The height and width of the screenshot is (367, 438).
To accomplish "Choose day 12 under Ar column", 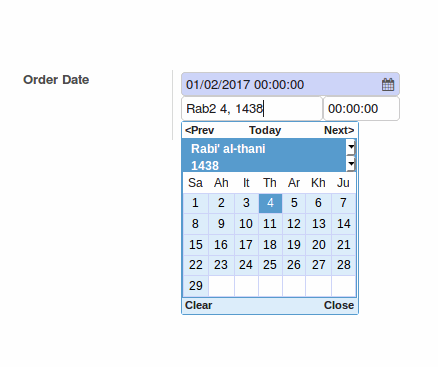I will point(294,224).
